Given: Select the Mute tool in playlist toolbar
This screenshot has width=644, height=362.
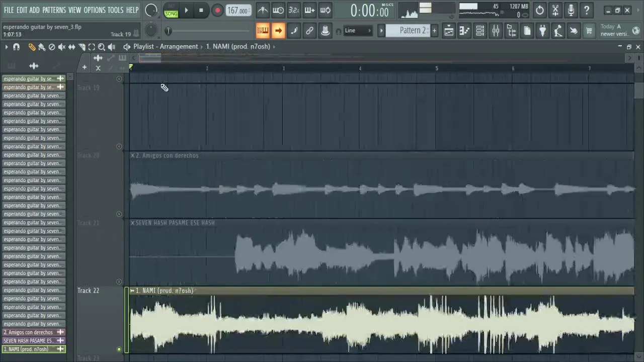Looking at the screenshot, I should click(x=62, y=47).
